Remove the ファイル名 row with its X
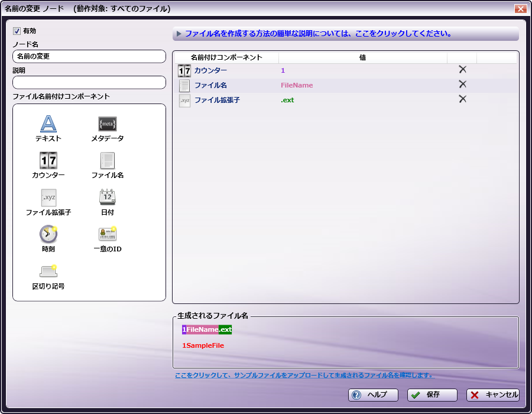This screenshot has width=532, height=414. pos(462,84)
